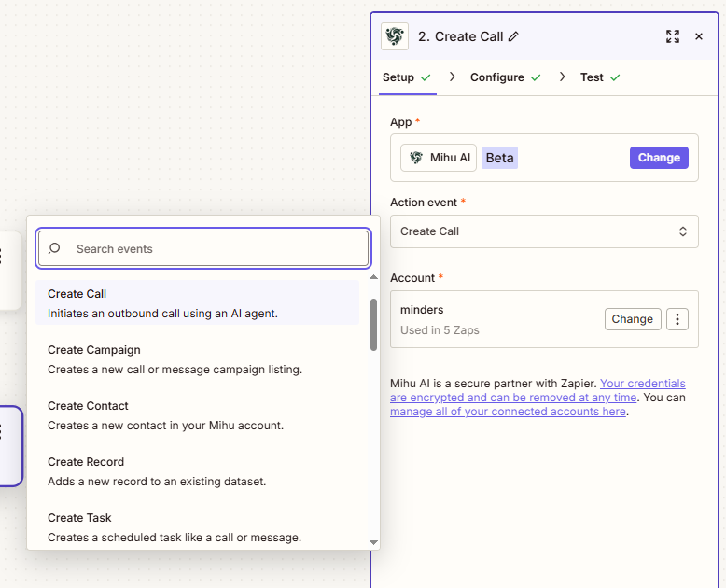This screenshot has height=588, width=726.
Task: Open the Action event dropdown
Action: [x=544, y=231]
